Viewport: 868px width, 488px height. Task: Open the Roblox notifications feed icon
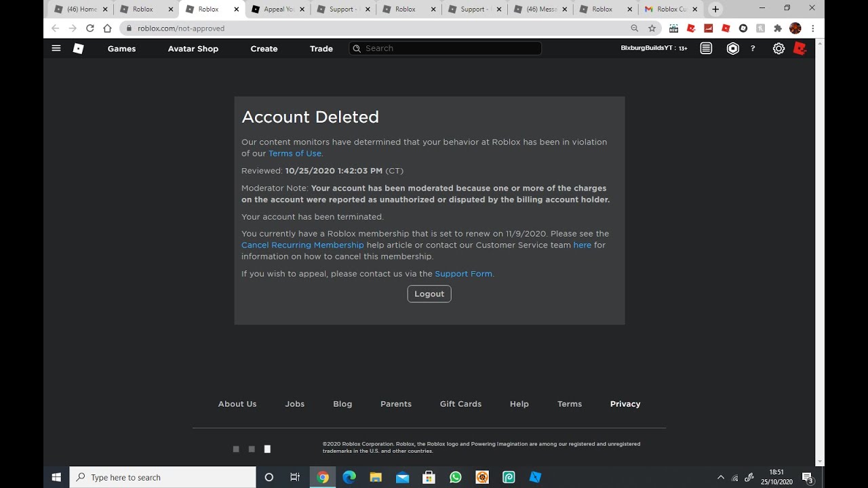[706, 48]
